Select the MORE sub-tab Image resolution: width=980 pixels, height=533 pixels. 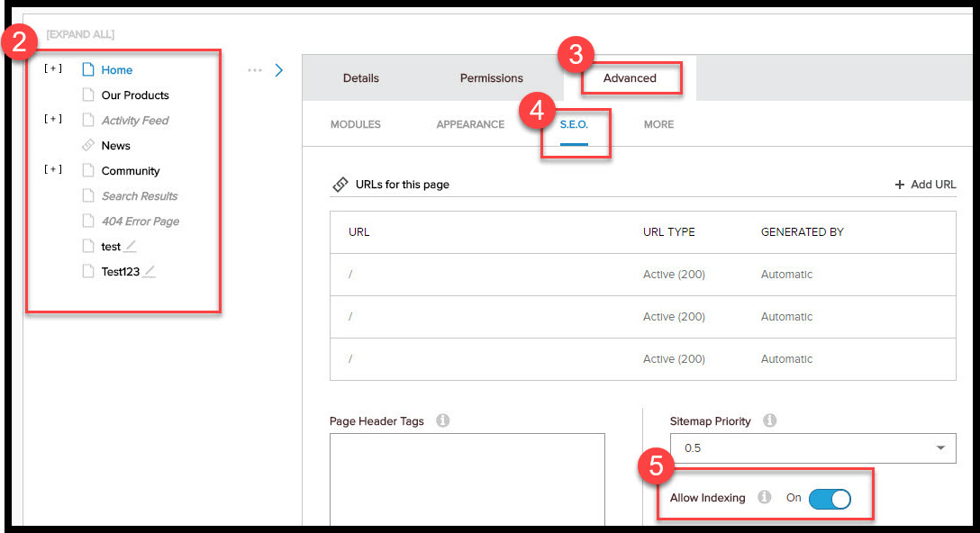tap(658, 124)
